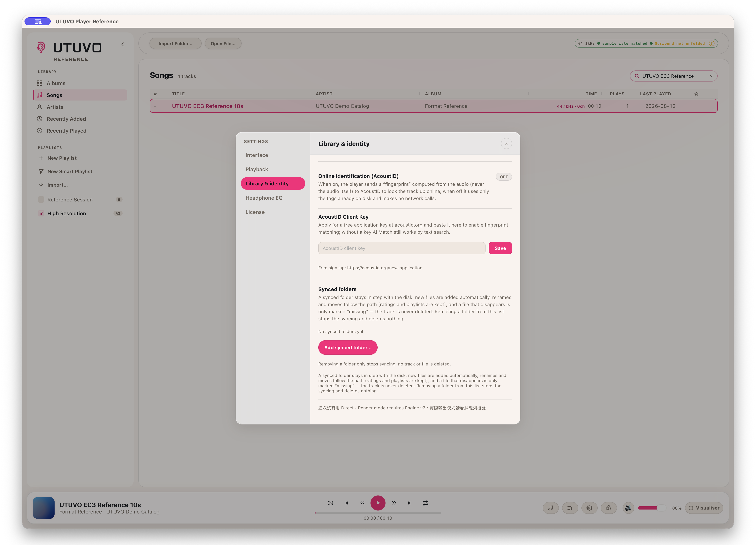Viewport: 756px width, 558px height.
Task: Go to Headphone EQ settings
Action: pyautogui.click(x=273, y=198)
